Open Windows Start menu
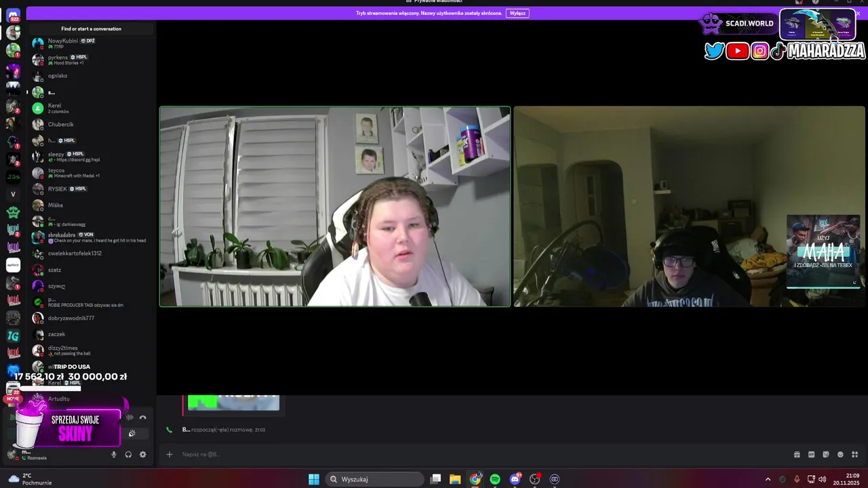 [x=314, y=479]
